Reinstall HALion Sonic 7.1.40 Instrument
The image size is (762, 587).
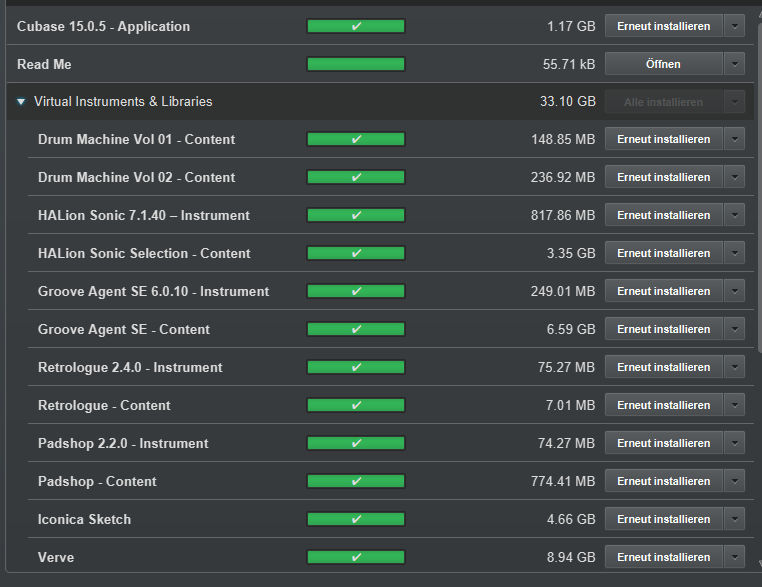[x=663, y=215]
